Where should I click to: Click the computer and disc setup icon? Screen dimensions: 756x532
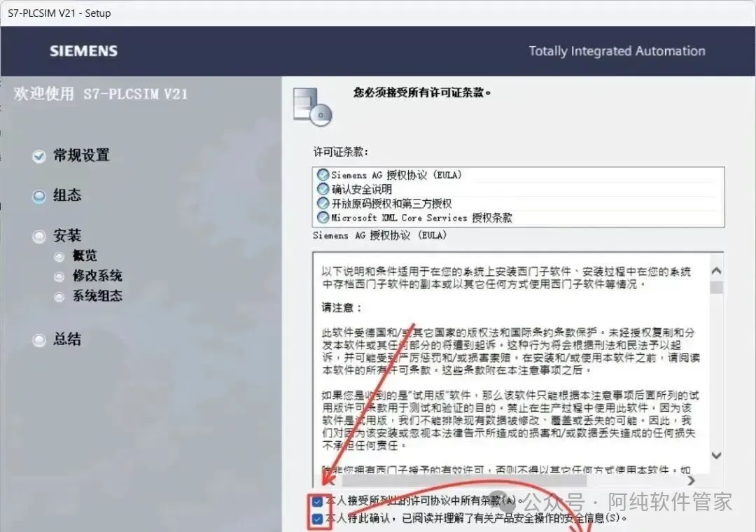[x=312, y=107]
